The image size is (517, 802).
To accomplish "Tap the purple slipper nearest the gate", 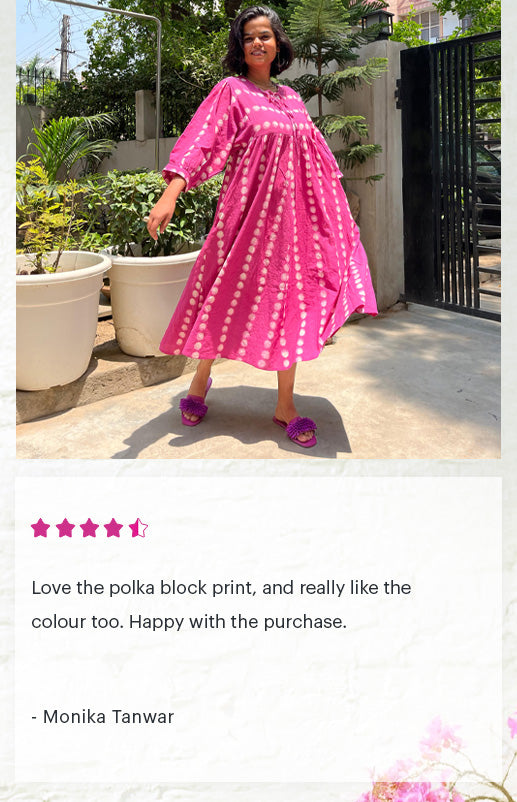I will click(x=297, y=431).
